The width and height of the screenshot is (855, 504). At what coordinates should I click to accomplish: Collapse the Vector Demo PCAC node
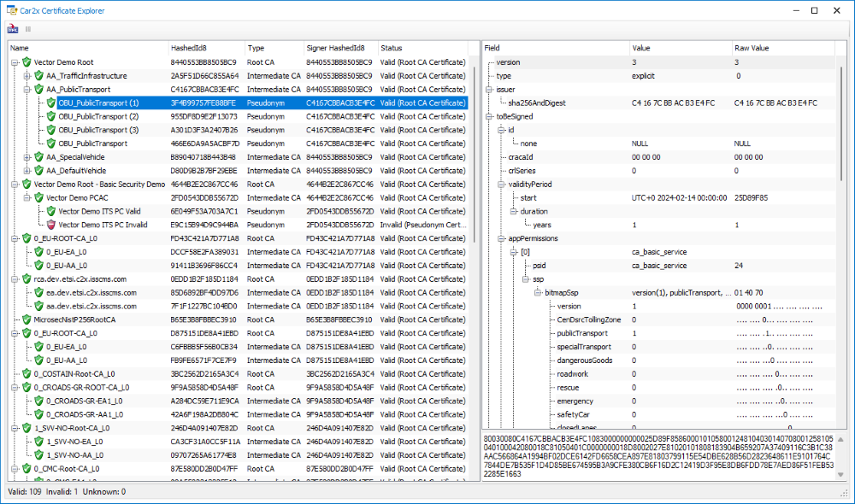click(27, 198)
